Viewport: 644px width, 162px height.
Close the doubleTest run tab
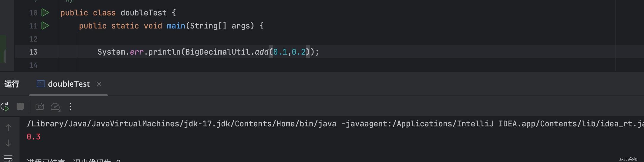[99, 85]
